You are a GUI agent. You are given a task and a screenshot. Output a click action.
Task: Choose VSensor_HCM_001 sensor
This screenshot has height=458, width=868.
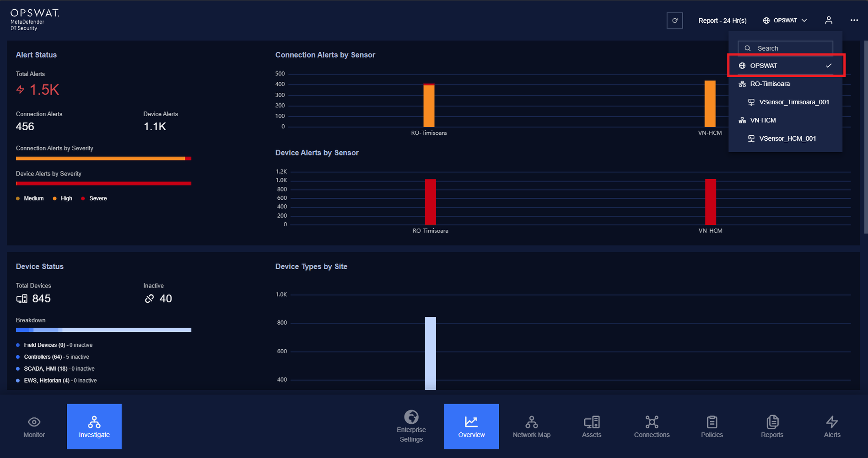[785, 138]
